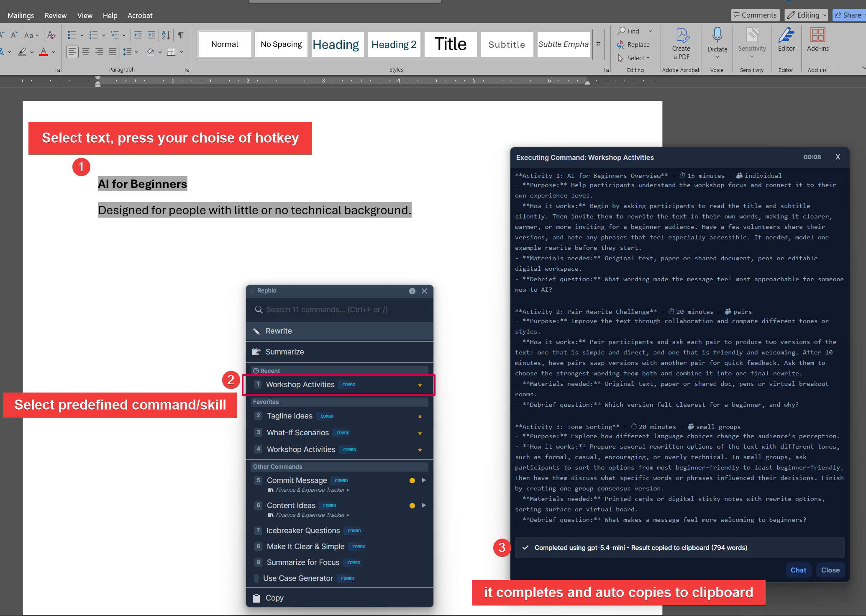Open Chat in results panel
The image size is (866, 616).
pyautogui.click(x=798, y=570)
